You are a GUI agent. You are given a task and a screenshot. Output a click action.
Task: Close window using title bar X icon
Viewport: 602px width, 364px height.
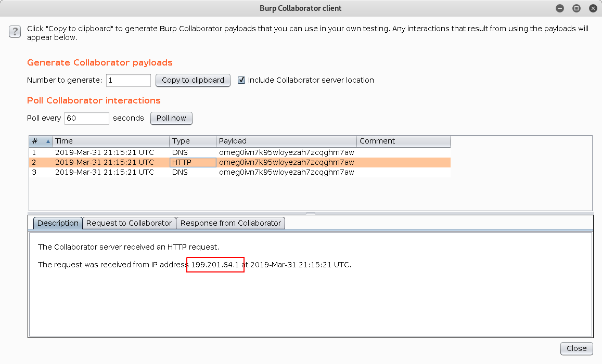point(593,8)
